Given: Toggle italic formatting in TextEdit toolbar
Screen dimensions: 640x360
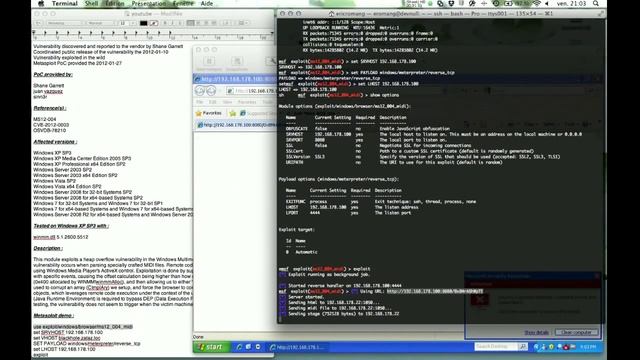Looking at the screenshot, I should point(173,23).
